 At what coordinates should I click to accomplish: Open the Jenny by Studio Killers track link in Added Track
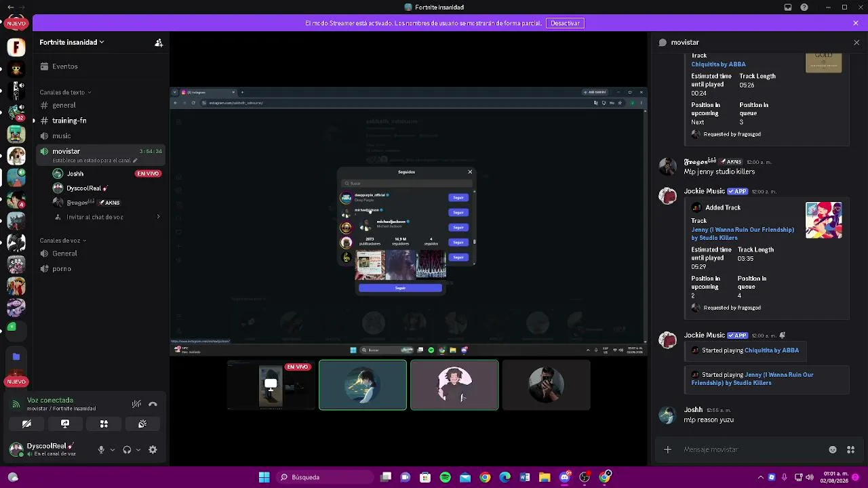pos(743,234)
